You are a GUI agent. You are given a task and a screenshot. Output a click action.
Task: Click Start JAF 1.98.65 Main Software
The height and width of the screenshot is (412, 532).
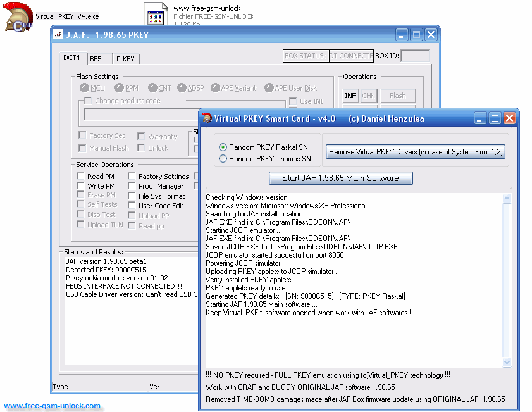click(340, 178)
